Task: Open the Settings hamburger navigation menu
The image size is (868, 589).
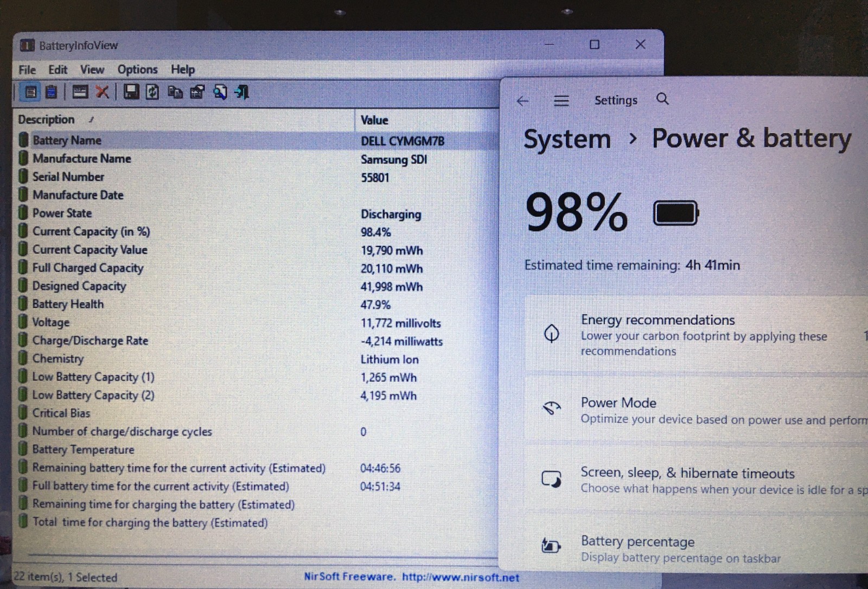Action: coord(561,101)
